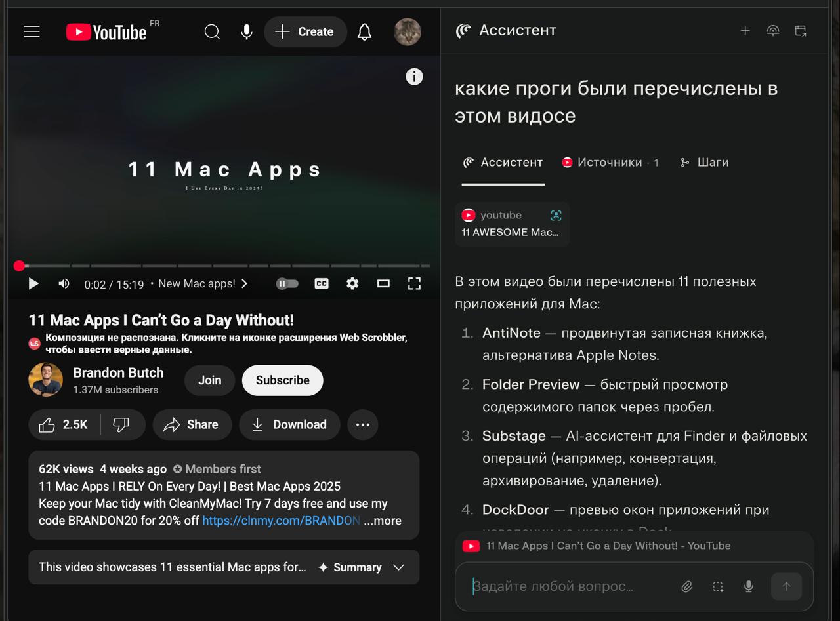Share the video

tap(192, 424)
